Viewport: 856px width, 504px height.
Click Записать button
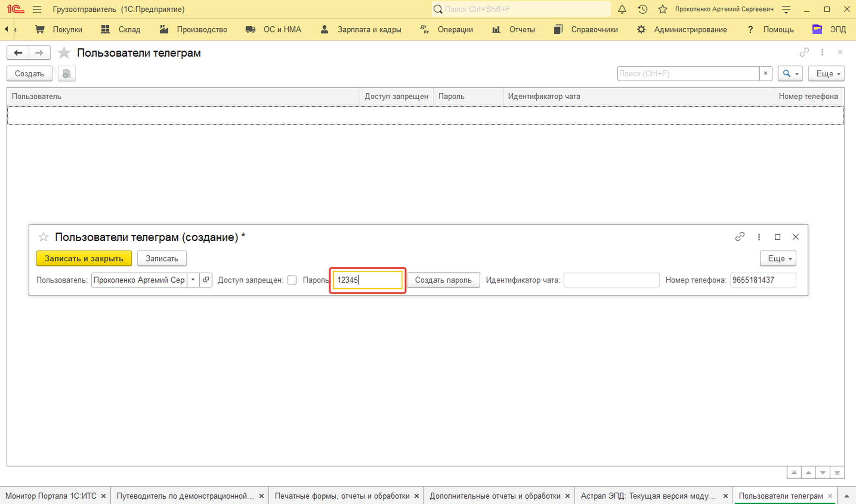coord(162,258)
